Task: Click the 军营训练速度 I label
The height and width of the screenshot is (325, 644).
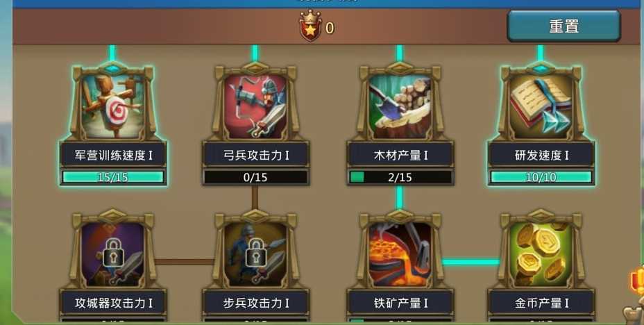Action: click(113, 156)
